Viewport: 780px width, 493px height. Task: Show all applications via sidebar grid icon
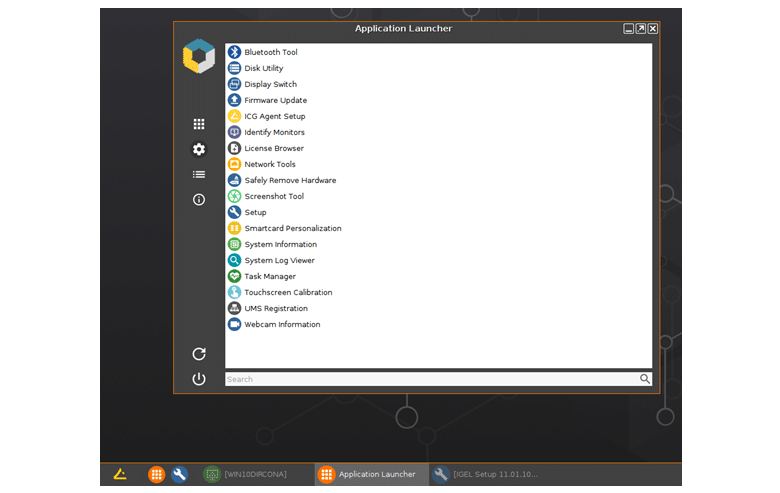coord(199,124)
